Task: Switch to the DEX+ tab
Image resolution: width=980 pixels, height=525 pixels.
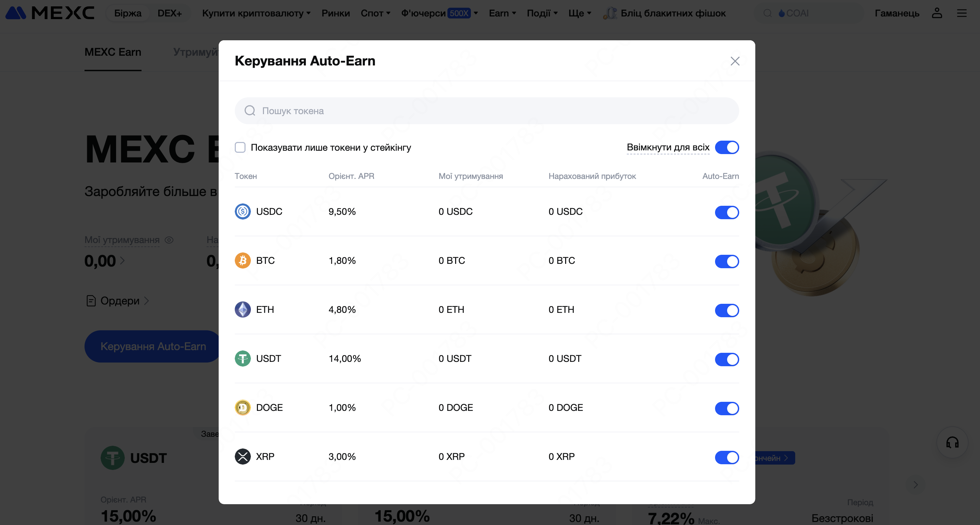Action: point(169,13)
